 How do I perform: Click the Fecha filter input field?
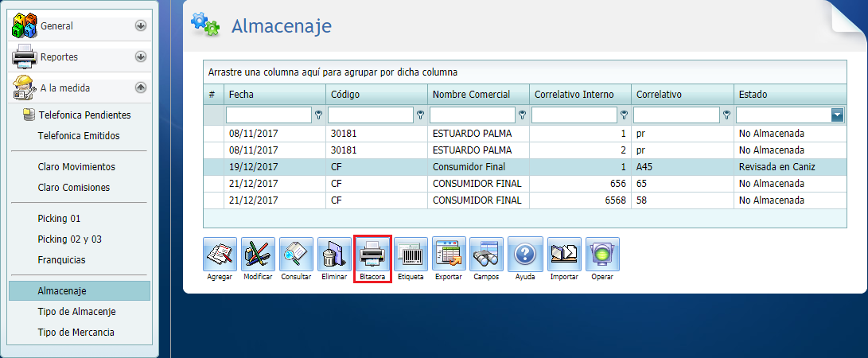(x=268, y=115)
